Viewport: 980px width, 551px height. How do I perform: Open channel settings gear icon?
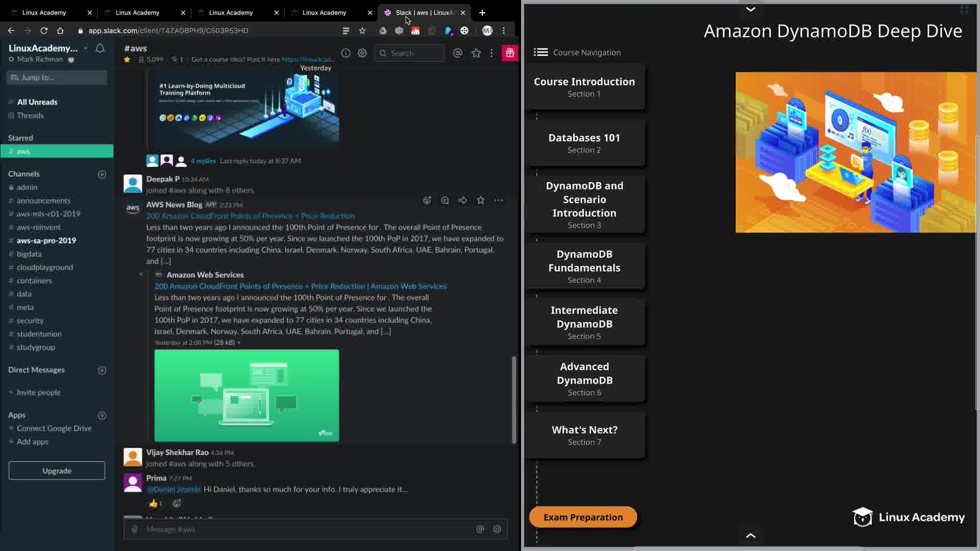[362, 53]
